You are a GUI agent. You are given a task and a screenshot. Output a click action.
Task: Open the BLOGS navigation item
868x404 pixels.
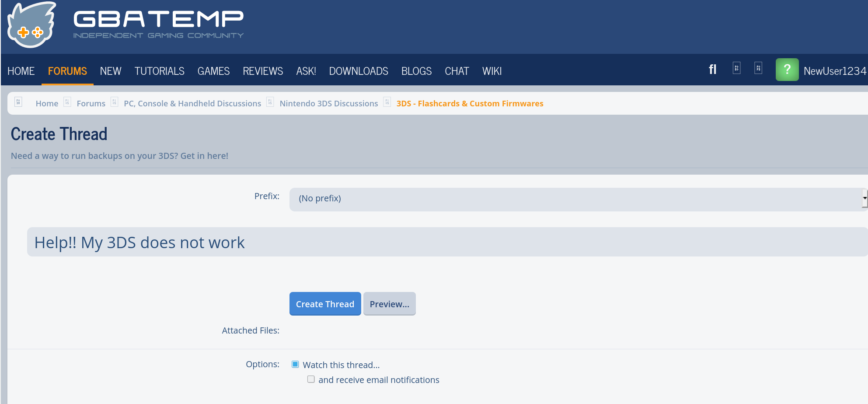416,71
